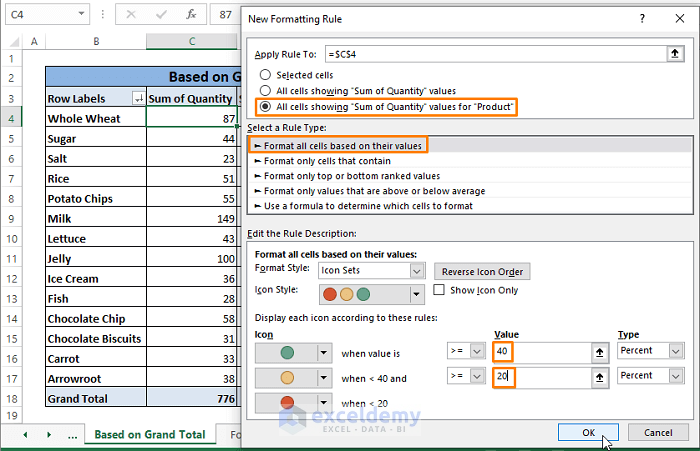The image size is (700, 451).
Task: Open the Row Labels filter dropdown
Action: 139,98
